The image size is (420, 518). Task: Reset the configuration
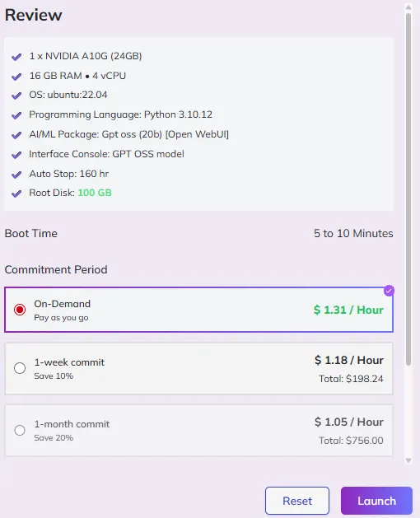coord(297,501)
